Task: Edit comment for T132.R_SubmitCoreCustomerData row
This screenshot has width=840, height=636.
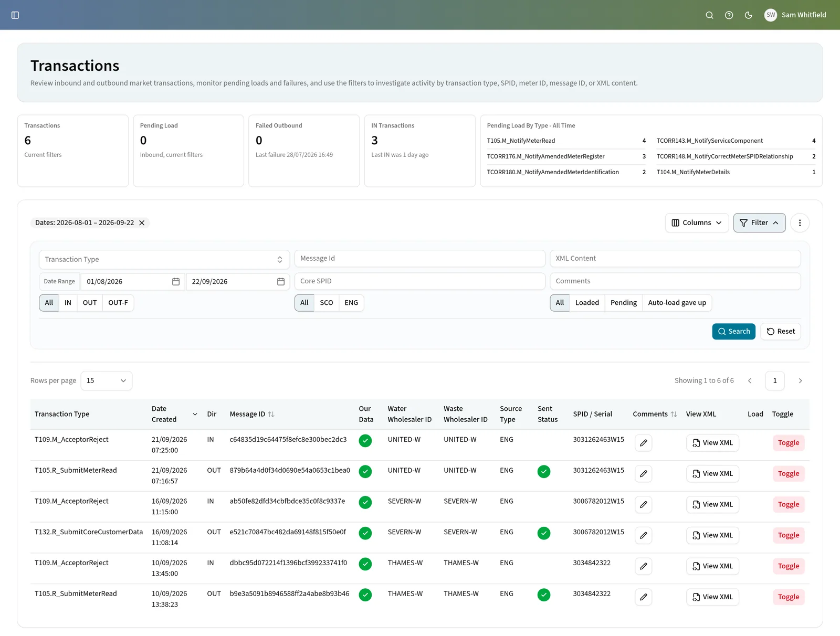Action: click(x=643, y=536)
